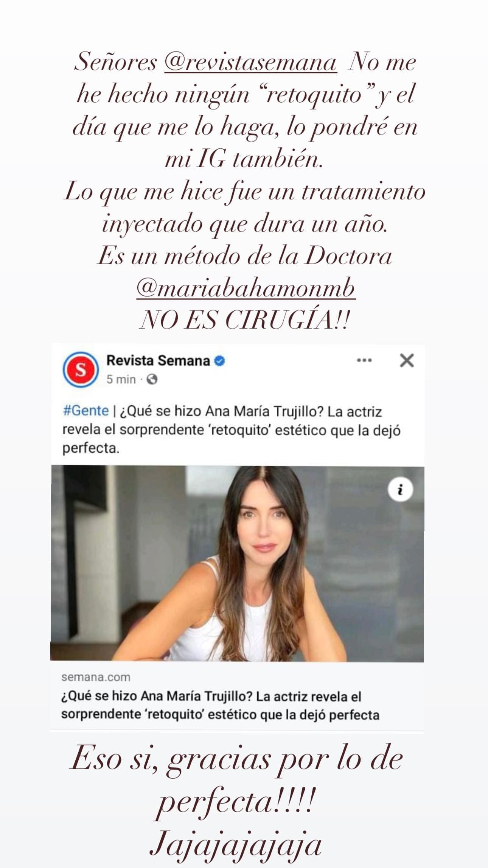Viewport: 488px width, 868px height.
Task: Tap the @revistasemana mention
Action: 250,62
